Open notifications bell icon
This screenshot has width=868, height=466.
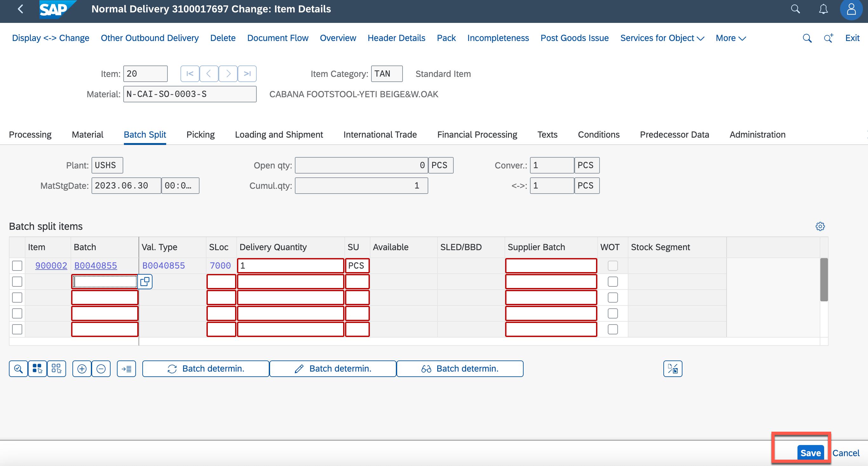(x=823, y=9)
